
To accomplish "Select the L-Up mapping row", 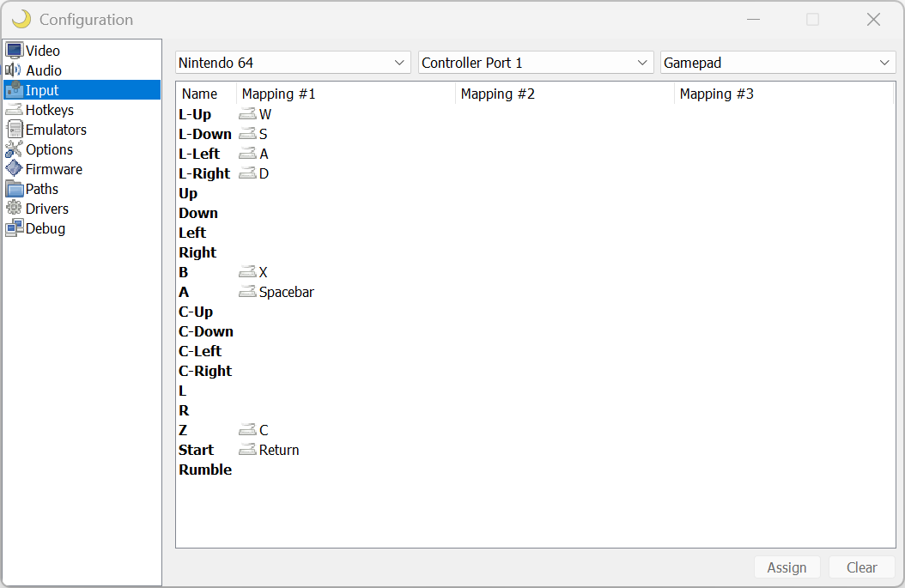I will click(535, 114).
